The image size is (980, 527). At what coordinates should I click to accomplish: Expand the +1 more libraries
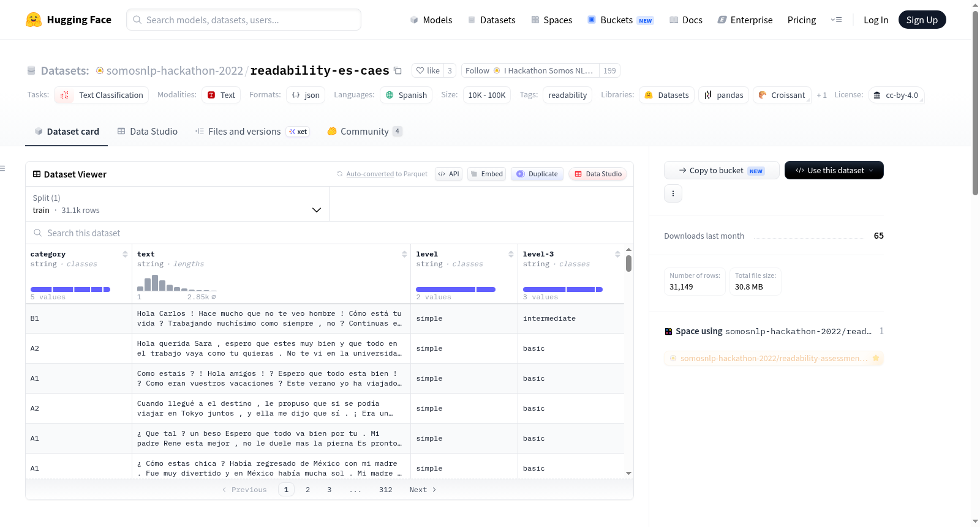click(821, 95)
